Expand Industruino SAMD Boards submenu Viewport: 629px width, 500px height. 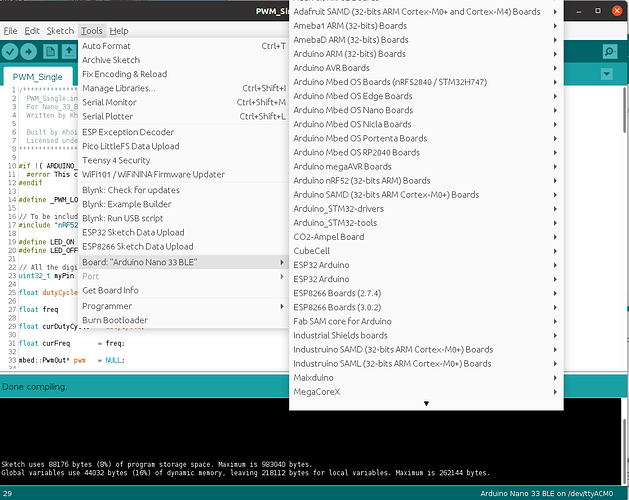pyautogui.click(x=426, y=350)
